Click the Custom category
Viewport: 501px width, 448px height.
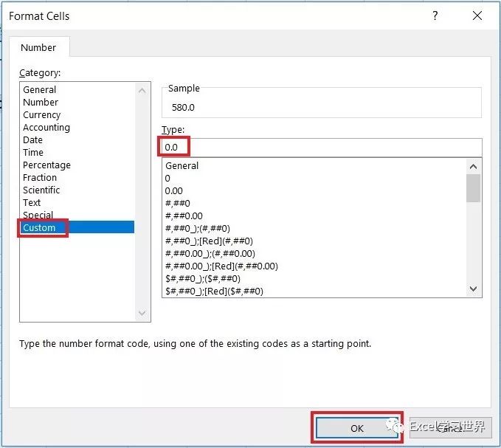click(x=39, y=227)
